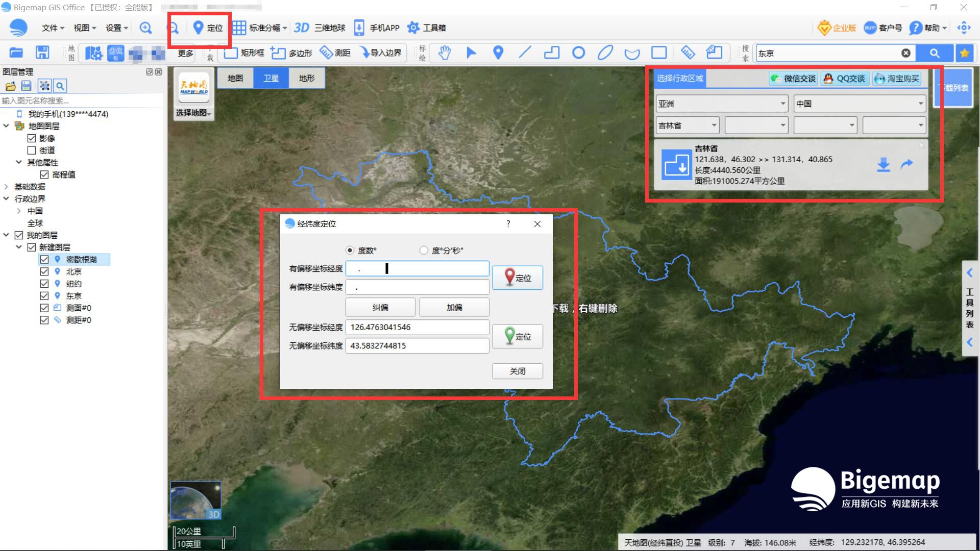Switch to the 地形 terrain tab
Image resolution: width=980 pixels, height=551 pixels.
pyautogui.click(x=307, y=78)
